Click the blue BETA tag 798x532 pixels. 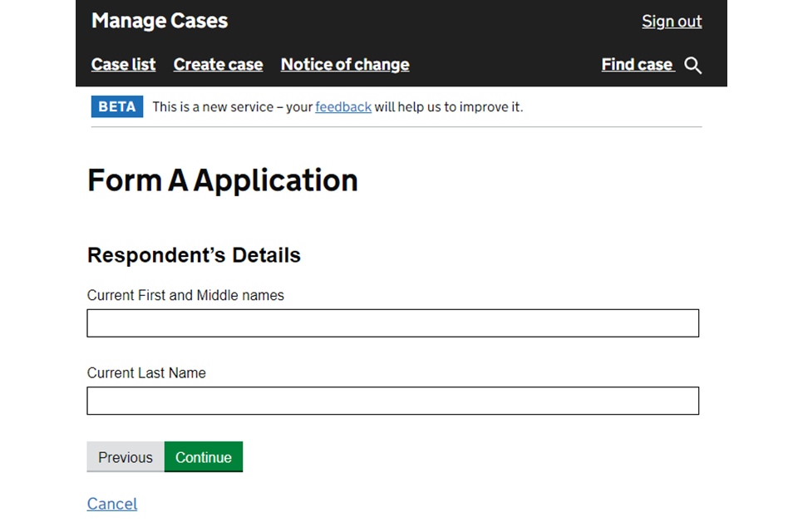(x=117, y=107)
